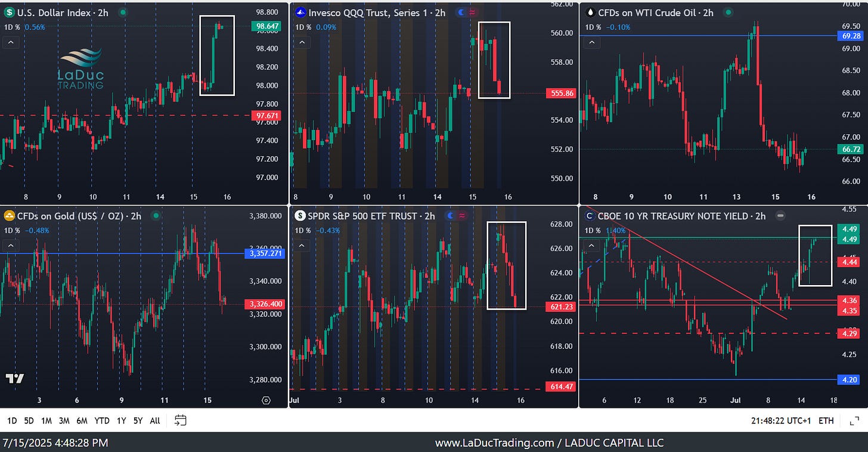
Task: Click the red 97.671 price line label
Action: 266,115
